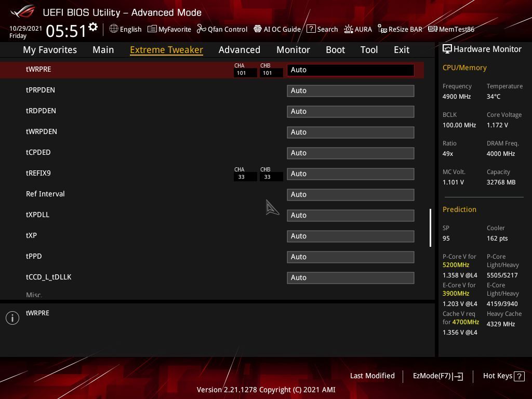Click the 3900MHz E-Core prediction value
This screenshot has height=399, width=532.
[456, 294]
